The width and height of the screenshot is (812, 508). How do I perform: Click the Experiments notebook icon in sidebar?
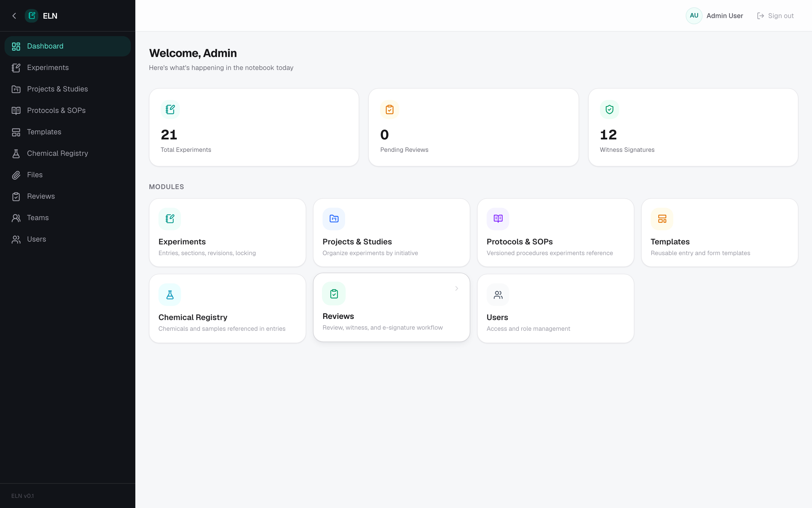pyautogui.click(x=16, y=68)
